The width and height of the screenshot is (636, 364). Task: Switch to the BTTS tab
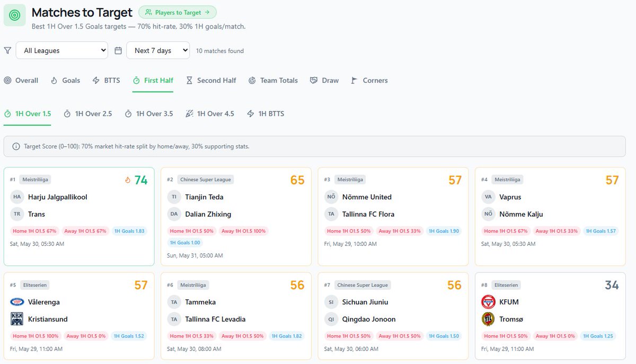click(106, 81)
